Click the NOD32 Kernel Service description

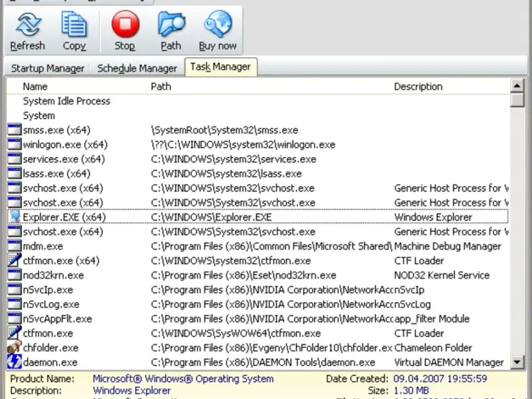pyautogui.click(x=442, y=275)
